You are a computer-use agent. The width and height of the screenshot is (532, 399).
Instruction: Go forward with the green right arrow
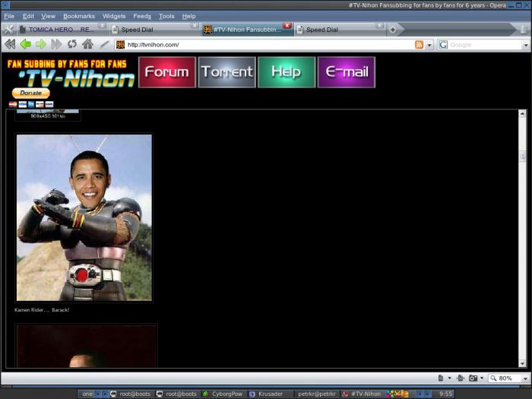(41, 44)
